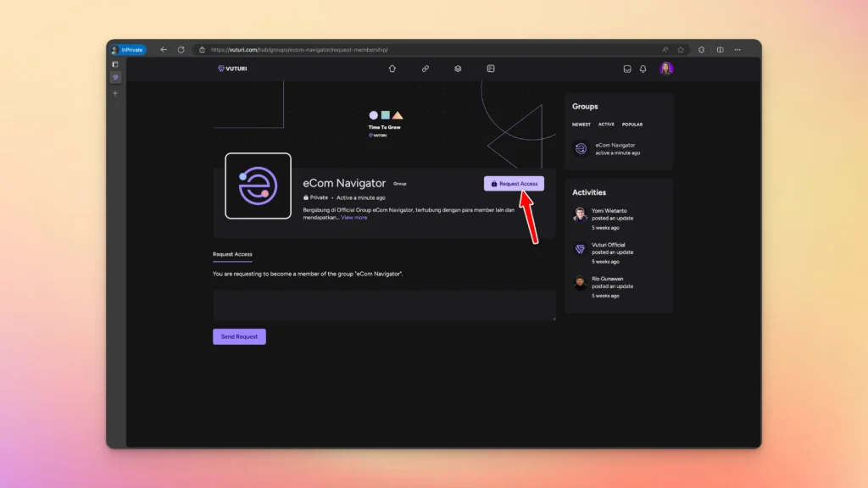
Task: Click the small Group badge beside title
Action: tap(400, 184)
